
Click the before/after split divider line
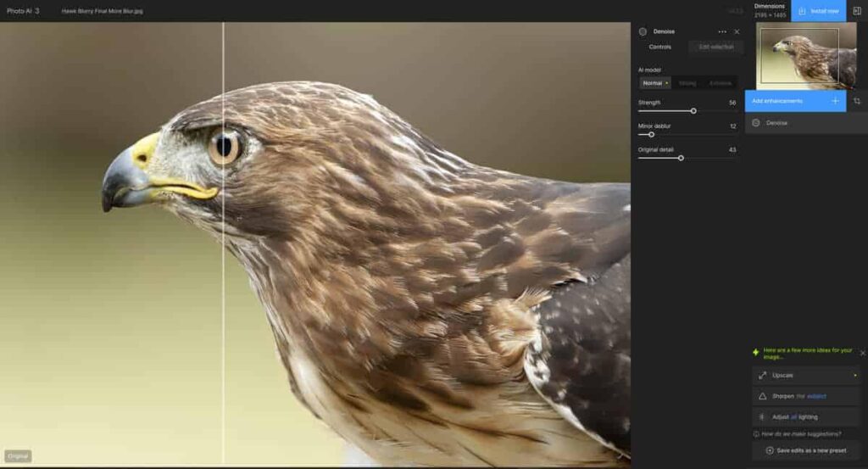(x=223, y=243)
